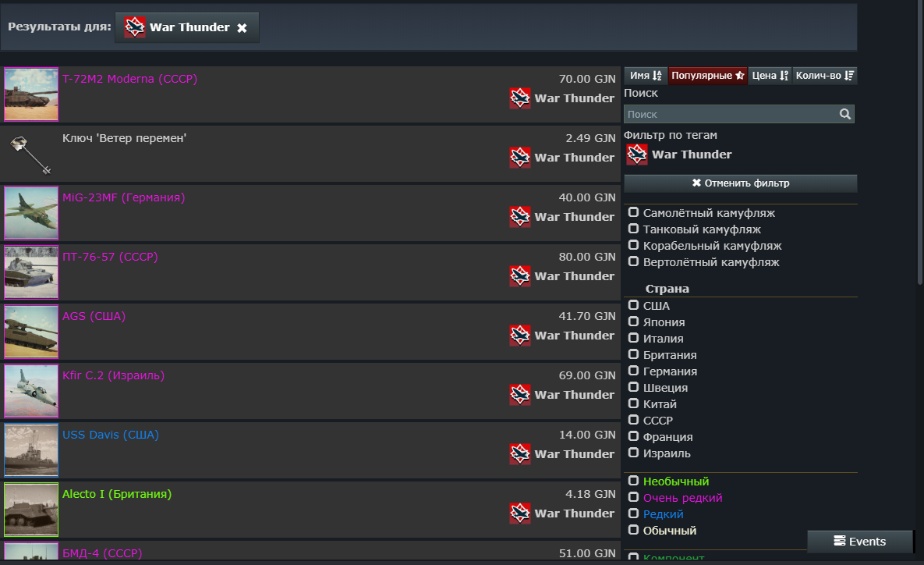
Task: Check the Франция country filter
Action: click(633, 436)
